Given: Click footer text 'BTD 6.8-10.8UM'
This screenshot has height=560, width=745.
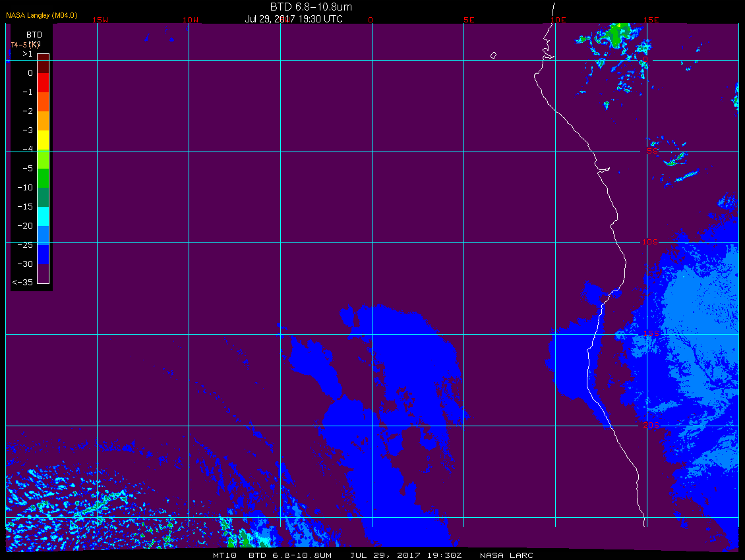Looking at the screenshot, I should coord(290,555).
